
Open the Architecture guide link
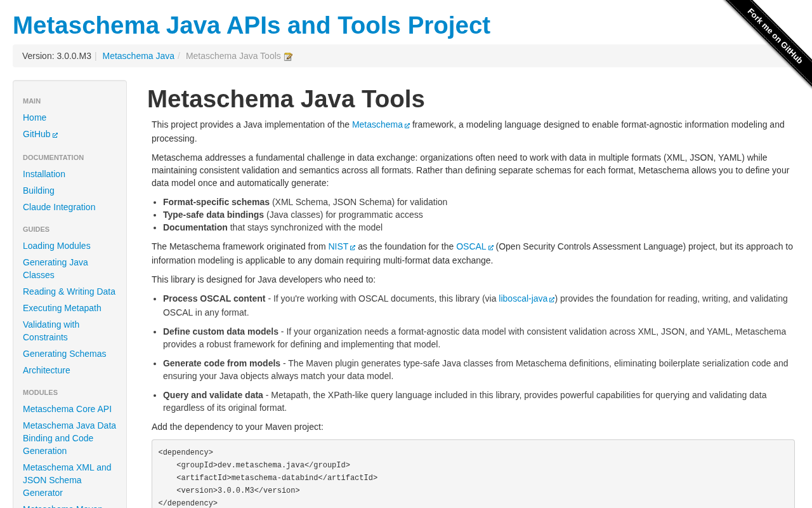46,370
